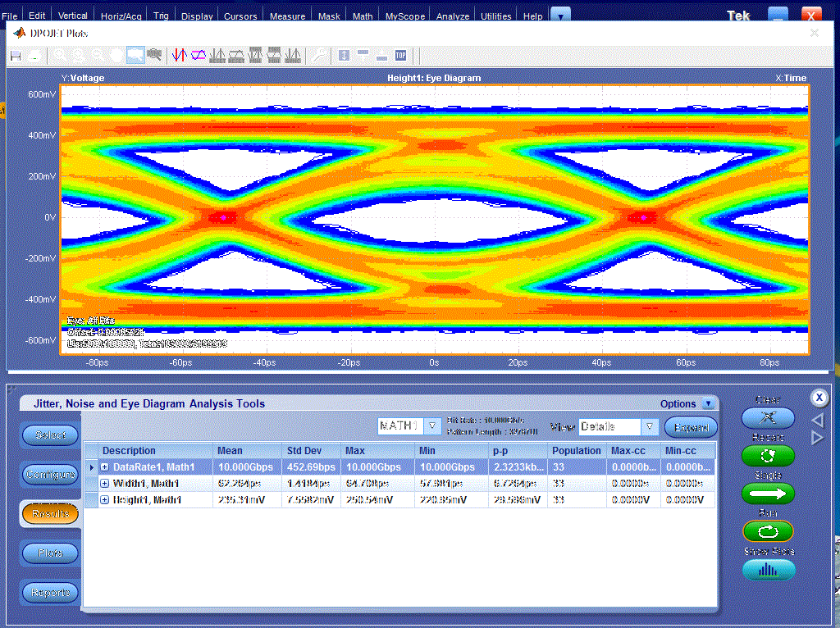Expand the DataRate1, Math1 row
The height and width of the screenshot is (628, 840).
(x=105, y=466)
